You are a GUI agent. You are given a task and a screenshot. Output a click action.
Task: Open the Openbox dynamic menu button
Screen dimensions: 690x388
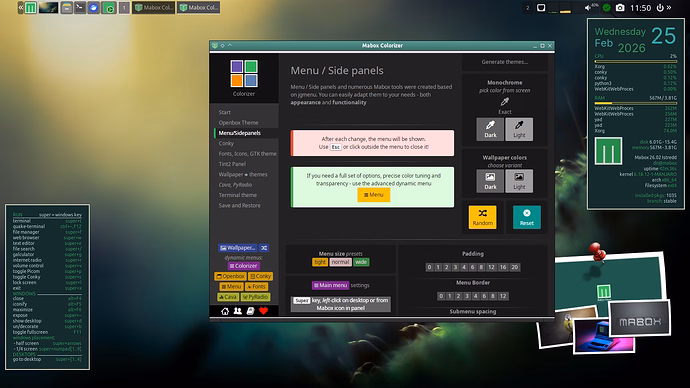click(231, 276)
